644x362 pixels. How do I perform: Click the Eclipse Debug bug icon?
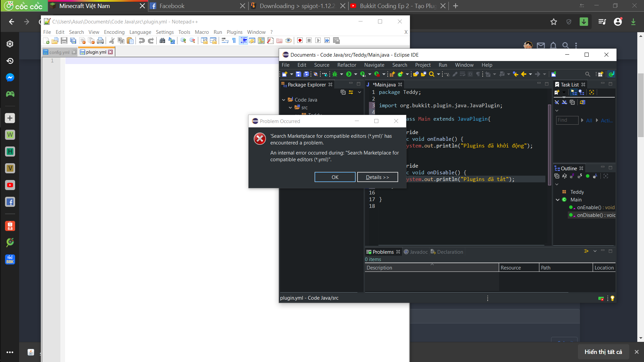[335, 74]
